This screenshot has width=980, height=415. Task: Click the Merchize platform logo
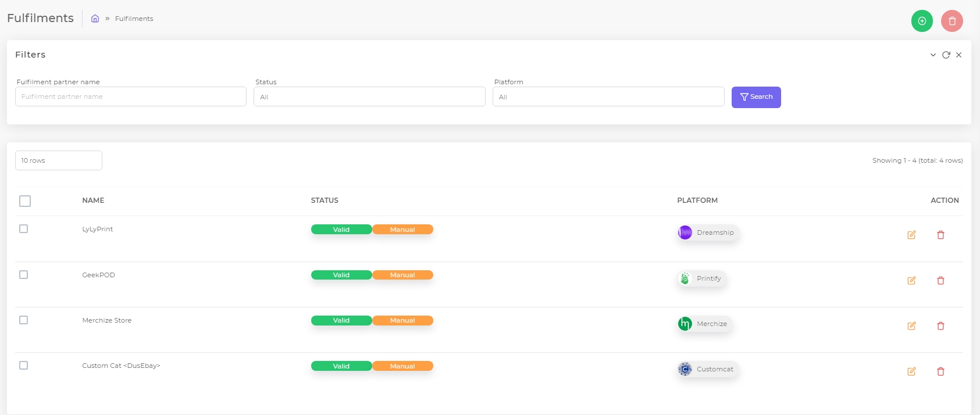point(685,324)
